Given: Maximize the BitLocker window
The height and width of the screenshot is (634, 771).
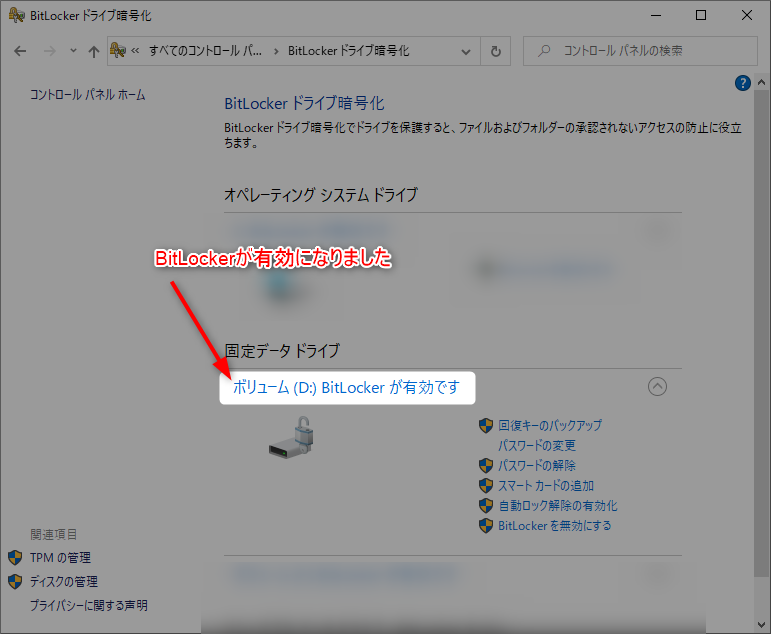Looking at the screenshot, I should point(701,15).
